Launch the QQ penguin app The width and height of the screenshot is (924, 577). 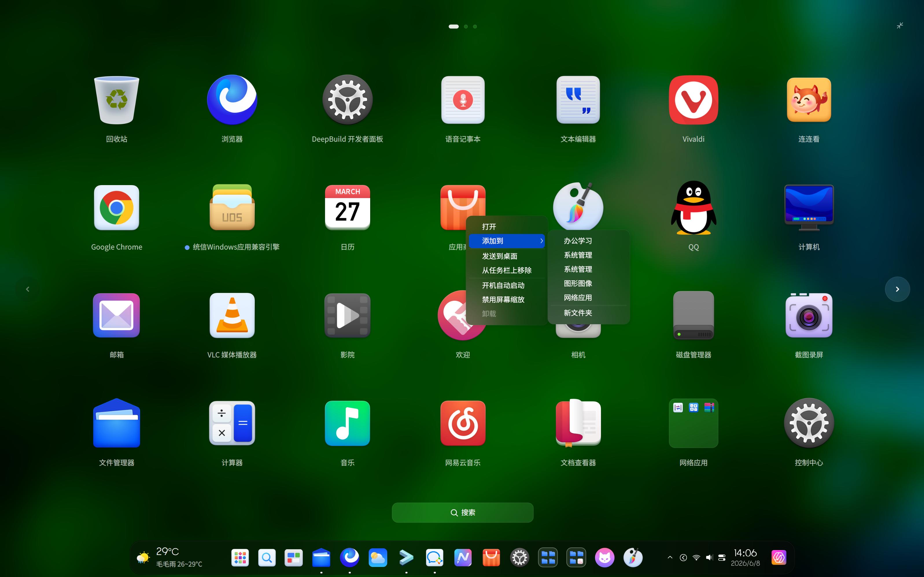pos(693,208)
